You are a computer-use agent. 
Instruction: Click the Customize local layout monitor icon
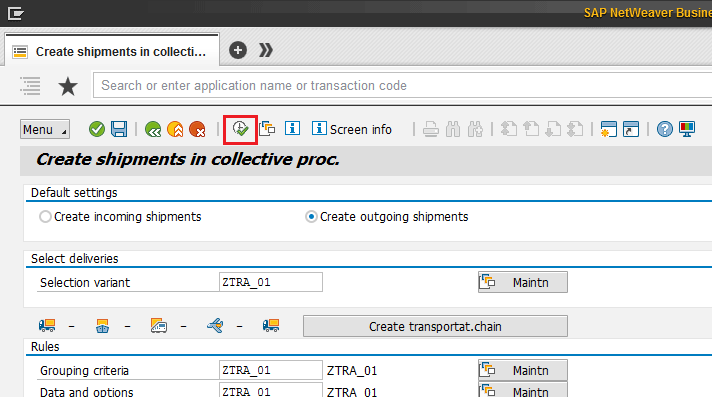(687, 129)
